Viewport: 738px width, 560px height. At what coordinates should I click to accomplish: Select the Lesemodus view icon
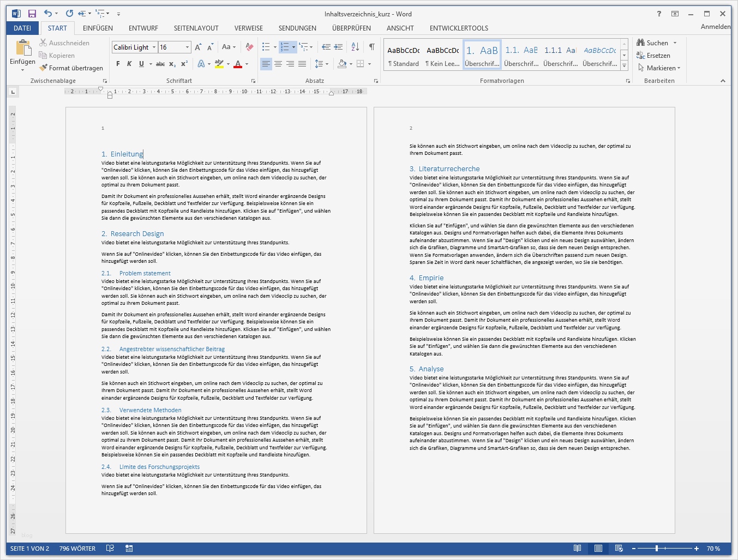(x=578, y=549)
